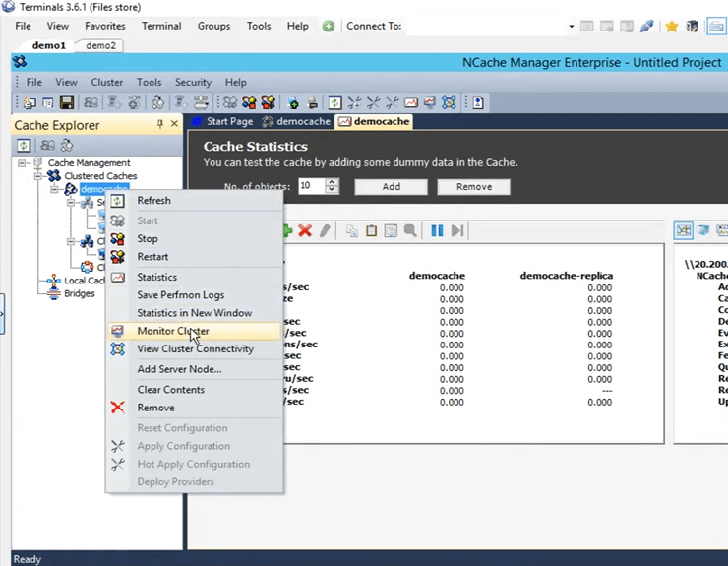Click the Properties icon in perfmon toolbar
The image size is (728, 566).
pos(391,230)
